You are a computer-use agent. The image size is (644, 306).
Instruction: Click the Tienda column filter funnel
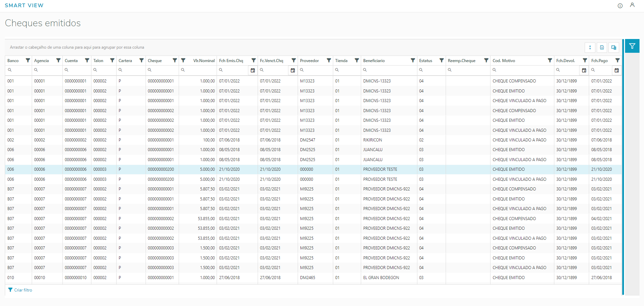pos(357,60)
